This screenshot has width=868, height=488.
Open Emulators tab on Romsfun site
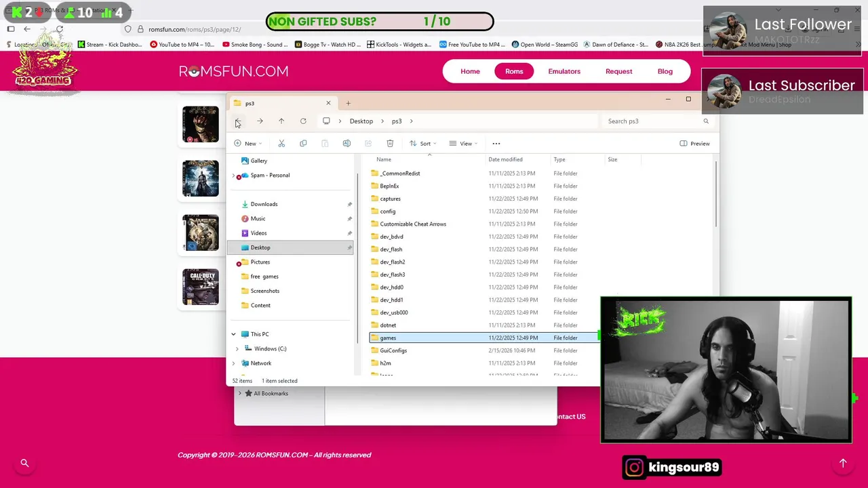tap(564, 71)
